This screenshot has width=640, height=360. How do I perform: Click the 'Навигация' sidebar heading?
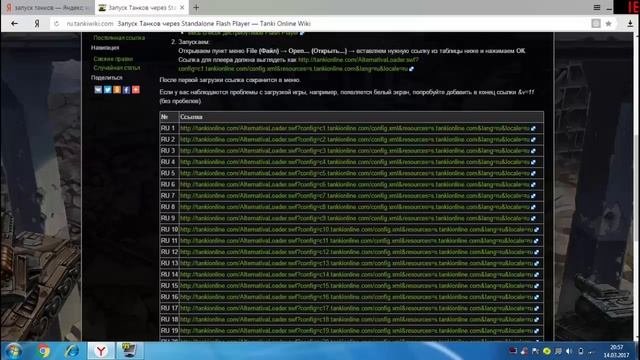click(105, 48)
